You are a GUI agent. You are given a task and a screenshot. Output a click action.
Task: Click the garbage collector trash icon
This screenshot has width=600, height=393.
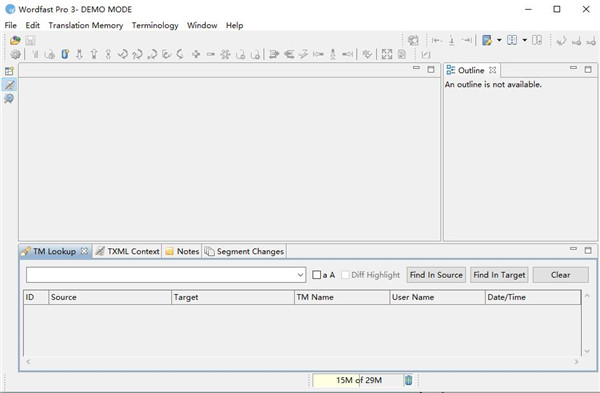(409, 380)
